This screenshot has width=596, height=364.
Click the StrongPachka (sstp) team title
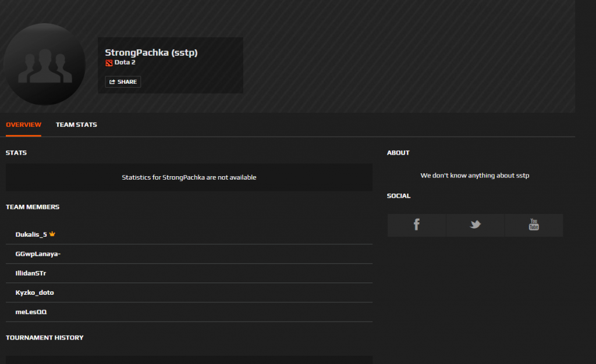coord(151,52)
